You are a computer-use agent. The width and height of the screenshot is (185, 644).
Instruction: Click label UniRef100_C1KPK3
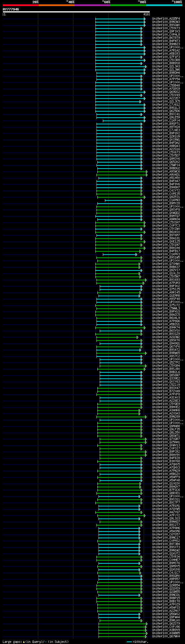(166, 254)
